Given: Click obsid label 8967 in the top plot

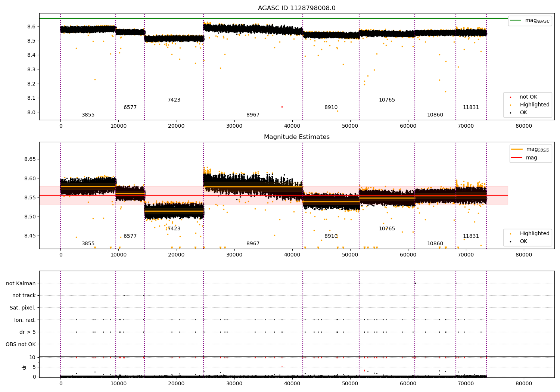Looking at the screenshot, I should coord(253,115).
